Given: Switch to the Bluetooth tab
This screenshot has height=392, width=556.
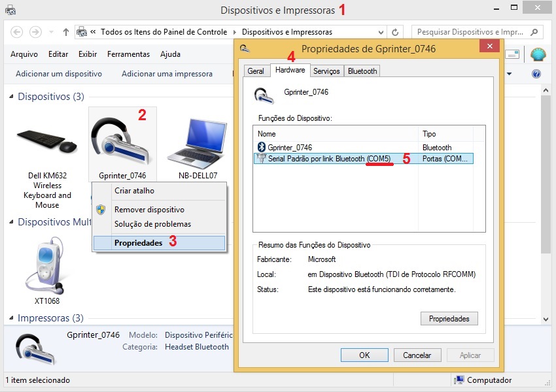Looking at the screenshot, I should click(x=362, y=71).
